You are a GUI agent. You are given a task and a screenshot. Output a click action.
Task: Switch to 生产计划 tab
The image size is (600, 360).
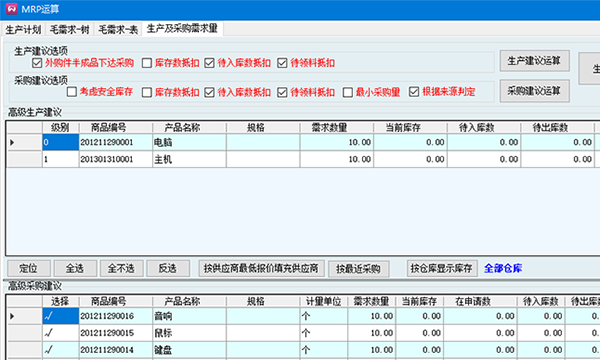23,29
